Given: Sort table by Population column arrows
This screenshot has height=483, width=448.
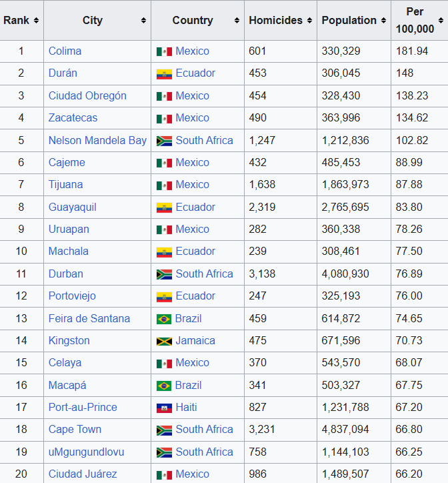Looking at the screenshot, I should pos(383,20).
